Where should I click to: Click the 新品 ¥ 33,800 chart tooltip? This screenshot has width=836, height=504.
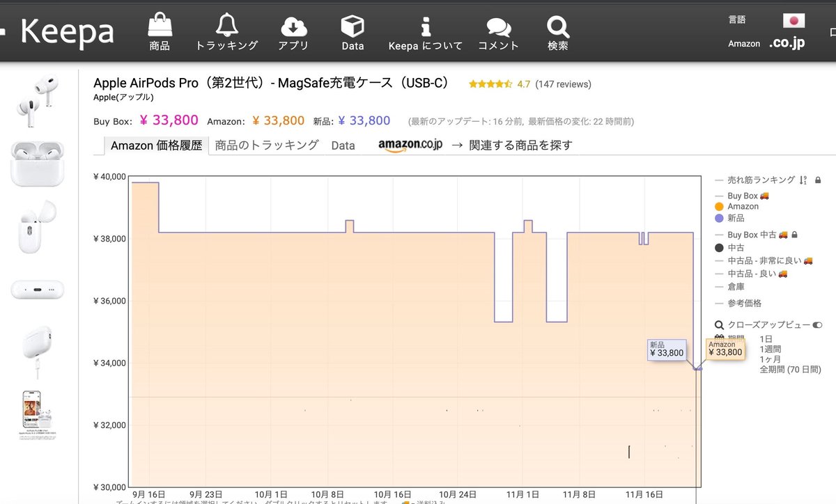(667, 349)
